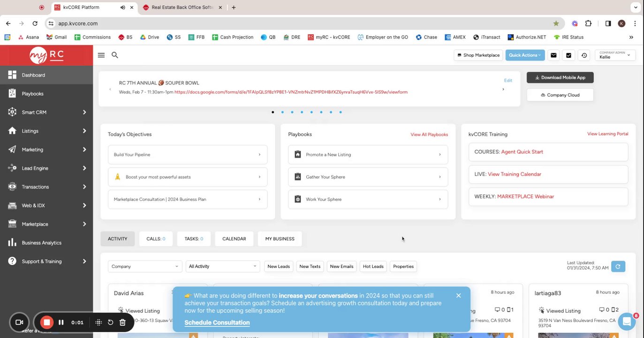The height and width of the screenshot is (338, 644).
Task: Open the hamburger menu icon
Action: tap(101, 55)
